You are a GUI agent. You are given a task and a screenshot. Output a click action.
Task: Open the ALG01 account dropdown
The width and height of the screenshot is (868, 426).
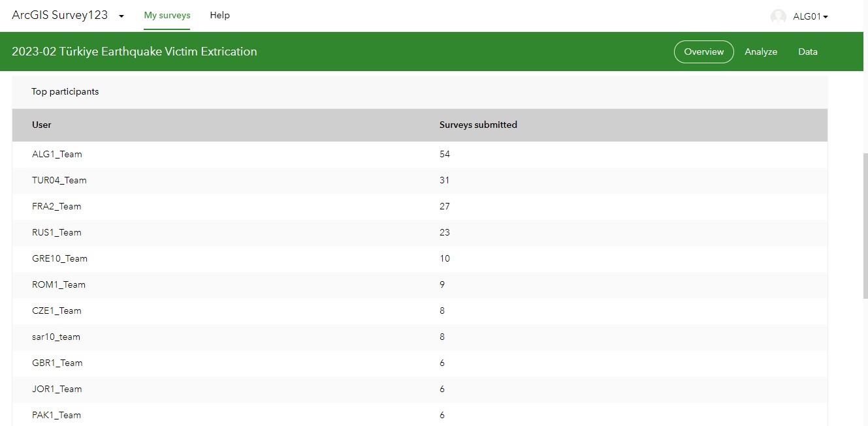(x=811, y=17)
